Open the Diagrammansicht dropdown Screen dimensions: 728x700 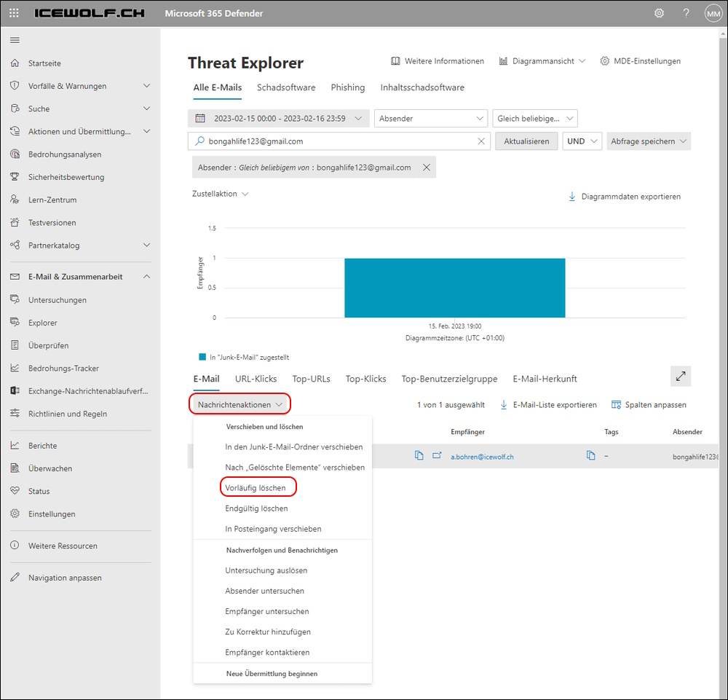542,61
